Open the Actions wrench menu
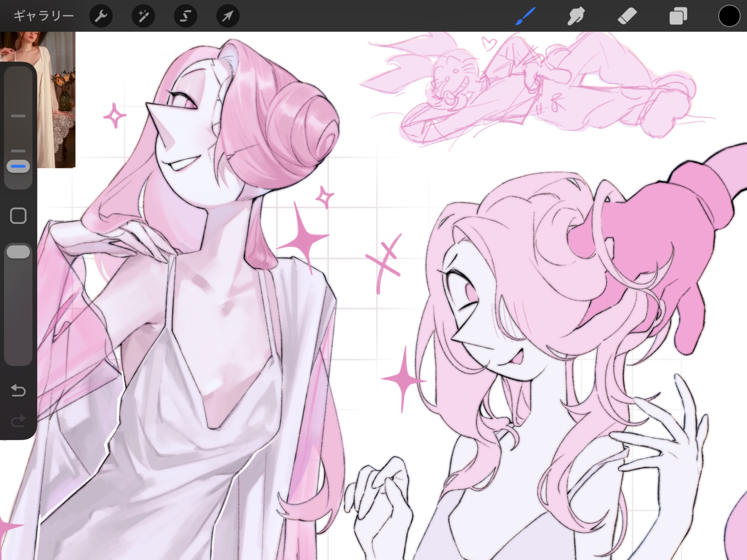This screenshot has height=560, width=747. (x=101, y=16)
